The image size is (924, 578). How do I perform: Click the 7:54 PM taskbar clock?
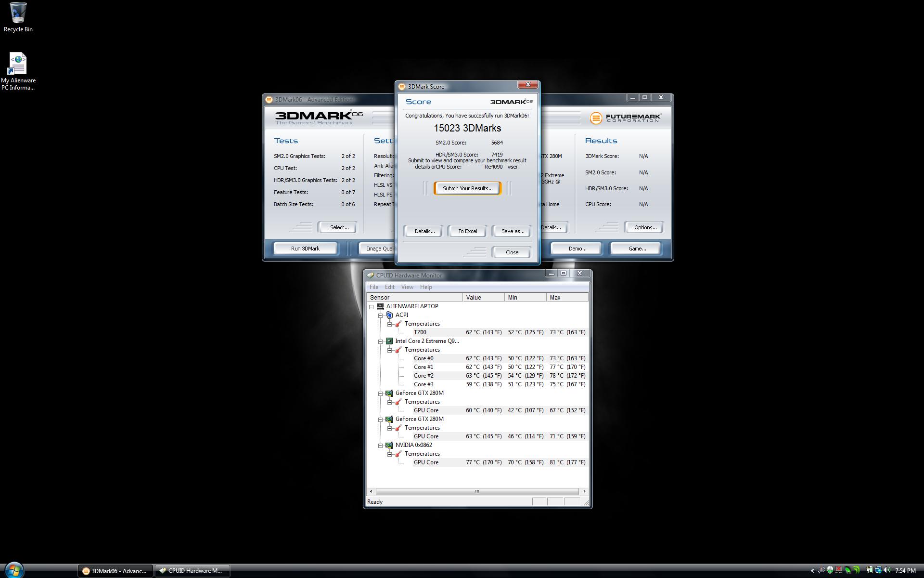click(x=905, y=571)
